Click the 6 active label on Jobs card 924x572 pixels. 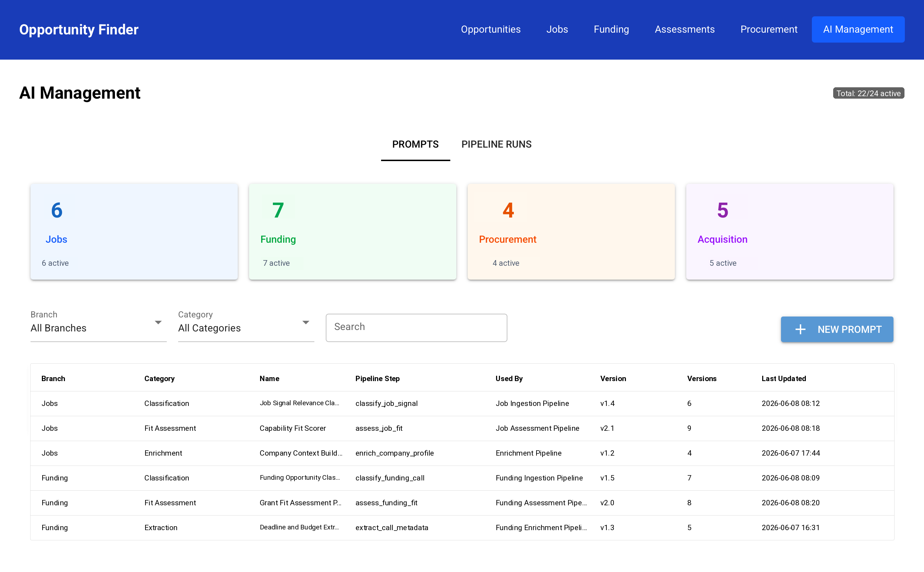coord(55,263)
